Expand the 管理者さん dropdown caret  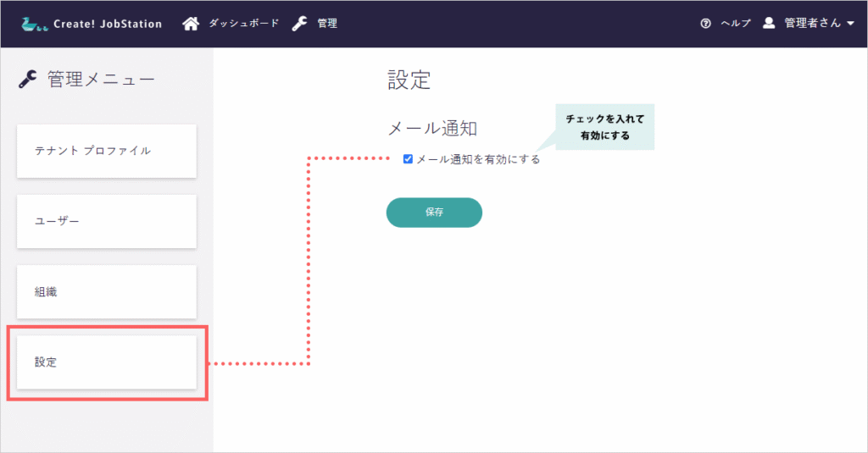point(850,24)
